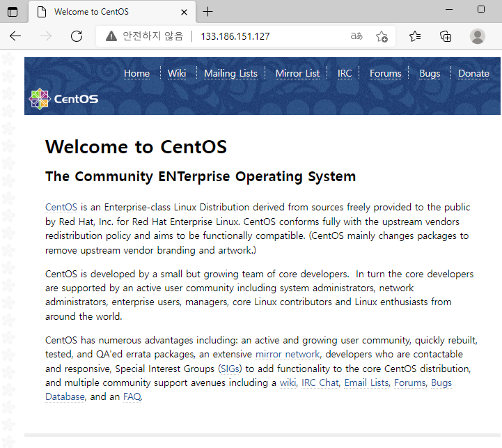
Task: Open the Donate navigation link
Action: 473,73
